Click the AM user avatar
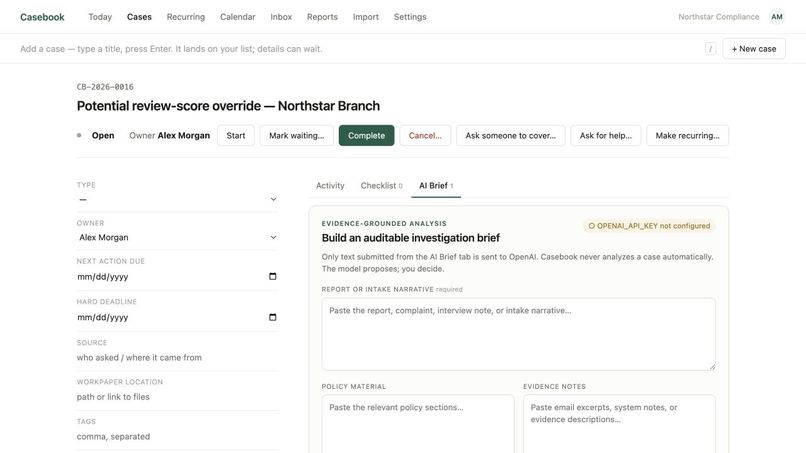 (x=777, y=17)
